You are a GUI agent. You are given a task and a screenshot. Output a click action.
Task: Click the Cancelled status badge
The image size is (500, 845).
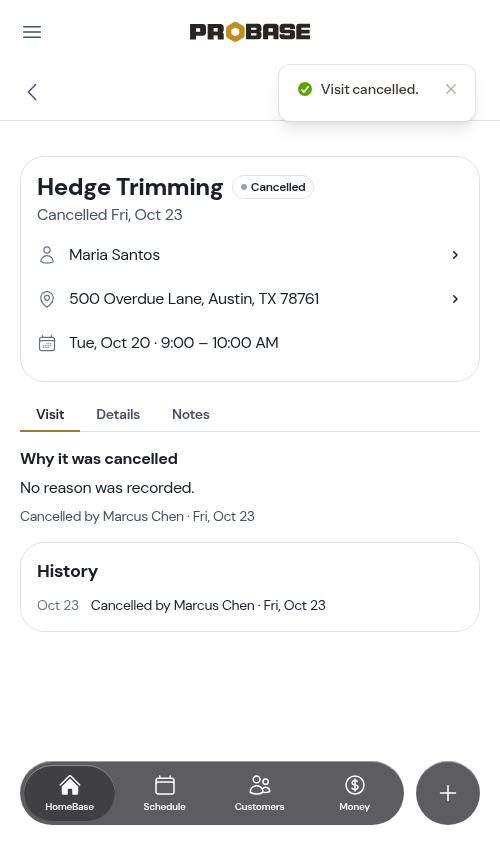click(273, 187)
